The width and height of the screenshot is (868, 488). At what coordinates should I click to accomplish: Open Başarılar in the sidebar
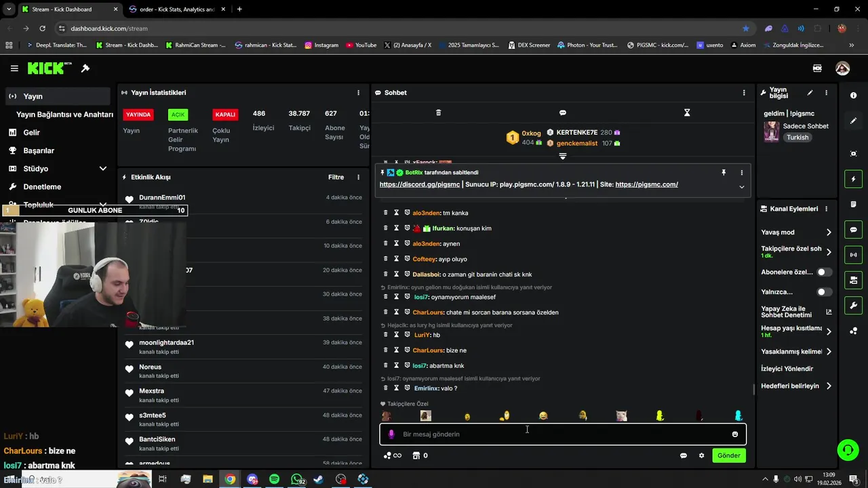(39, 150)
